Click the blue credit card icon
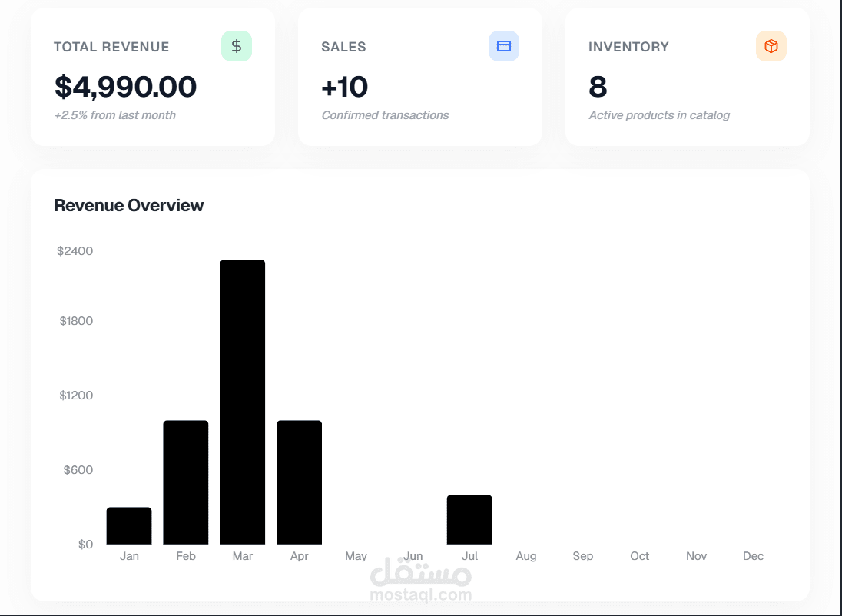Viewport: 842px width, 616px height. click(504, 46)
